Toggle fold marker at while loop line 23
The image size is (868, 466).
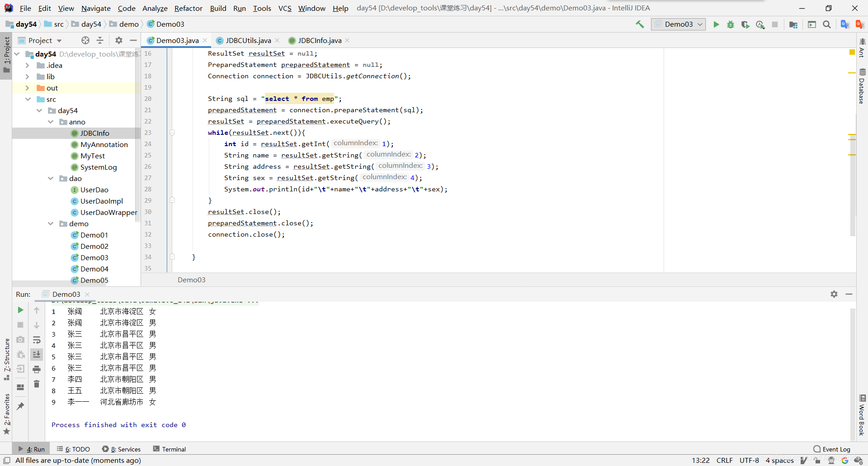[x=172, y=133]
